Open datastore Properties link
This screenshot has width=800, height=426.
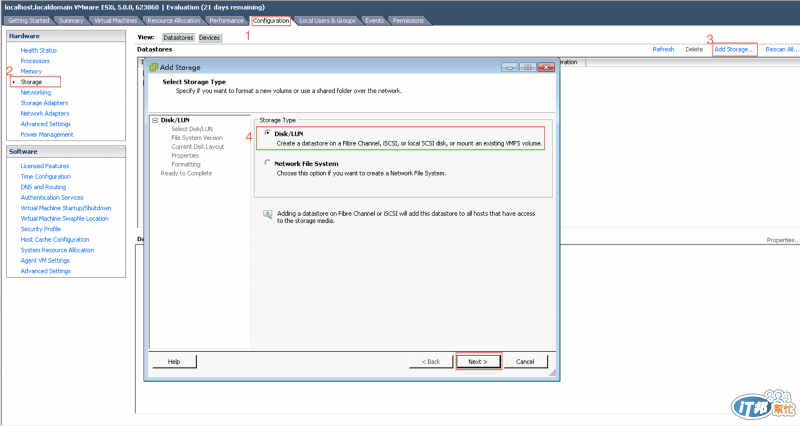coord(782,240)
